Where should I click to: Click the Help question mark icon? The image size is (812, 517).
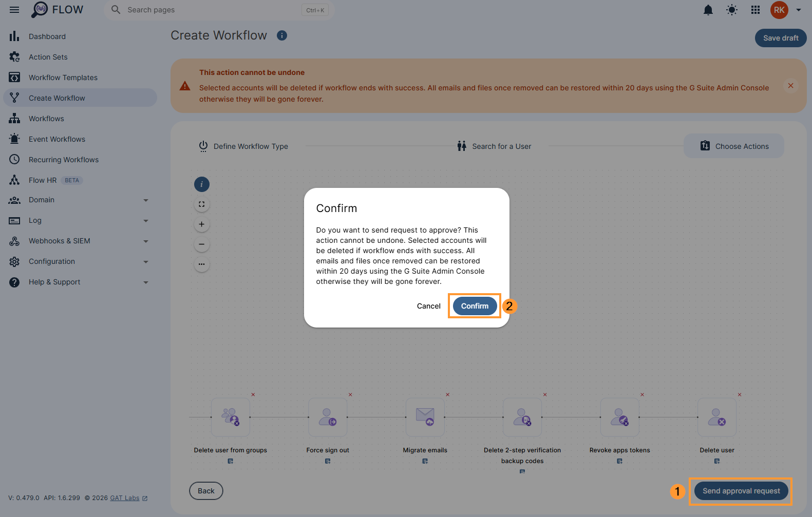tap(14, 282)
